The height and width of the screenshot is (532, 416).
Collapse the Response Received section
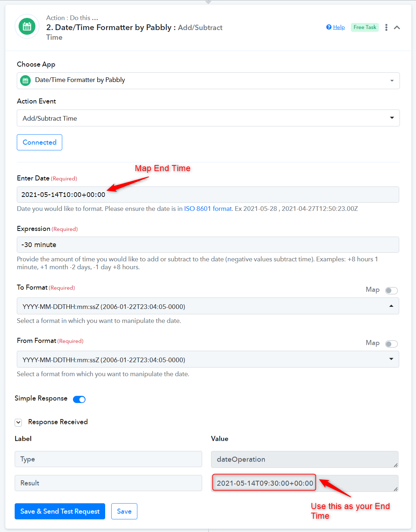(x=18, y=422)
